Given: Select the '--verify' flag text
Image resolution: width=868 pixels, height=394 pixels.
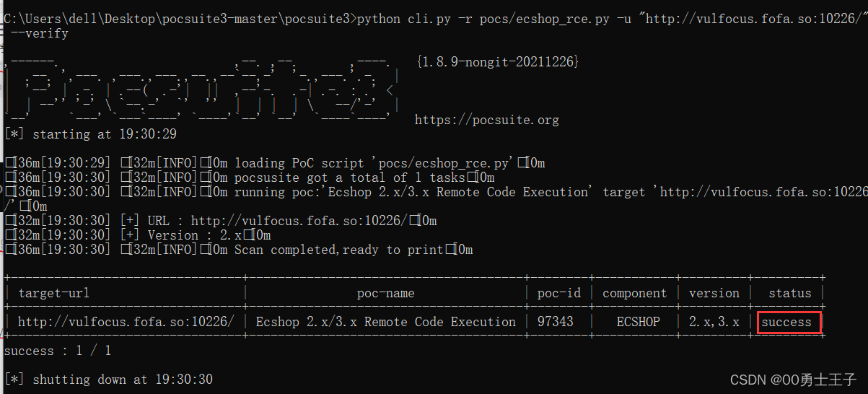Looking at the screenshot, I should [40, 33].
